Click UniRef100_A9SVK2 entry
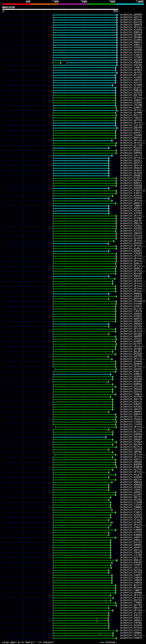The width and height of the screenshot is (146, 644). 131,53
